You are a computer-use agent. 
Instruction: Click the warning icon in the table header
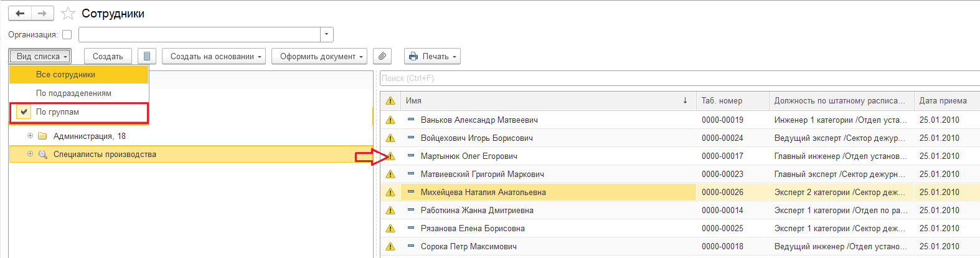pyautogui.click(x=390, y=100)
